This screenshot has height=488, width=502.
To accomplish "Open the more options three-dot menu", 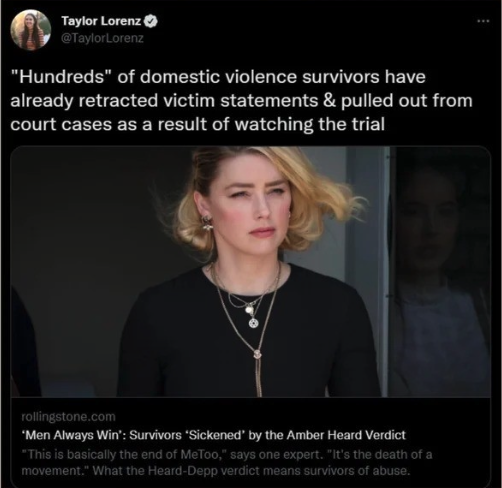I will [483, 21].
